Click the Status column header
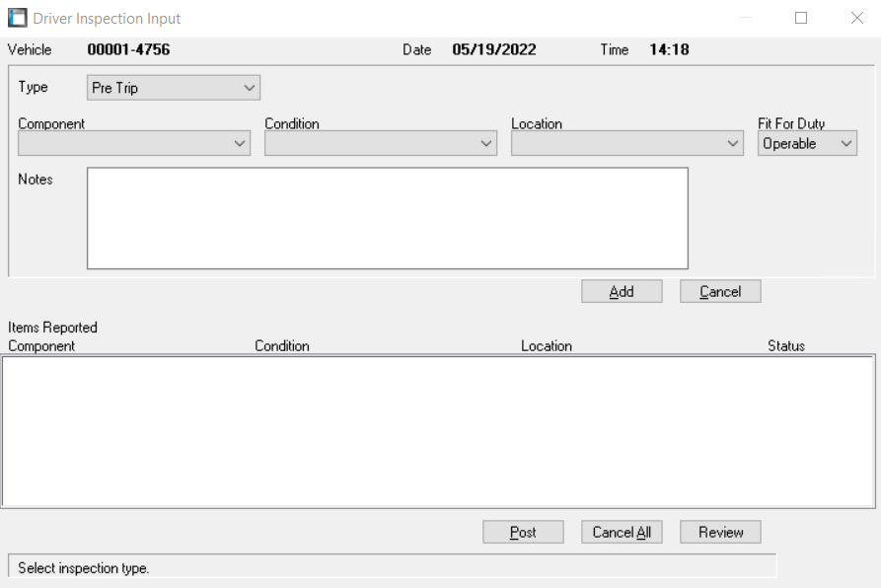 [786, 346]
